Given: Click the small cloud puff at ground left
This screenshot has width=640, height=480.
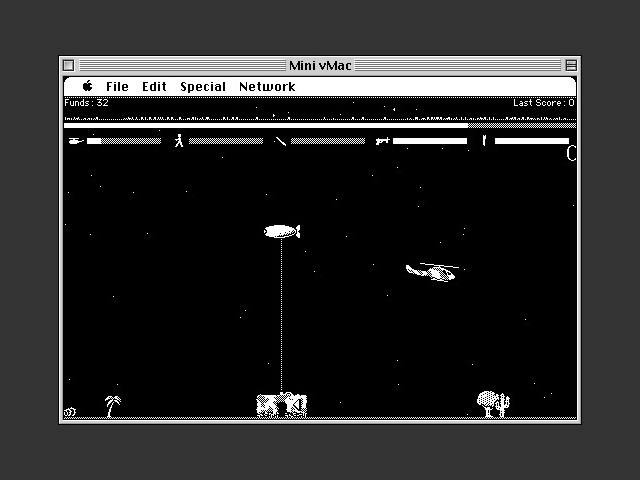Looking at the screenshot, I should click(70, 412).
